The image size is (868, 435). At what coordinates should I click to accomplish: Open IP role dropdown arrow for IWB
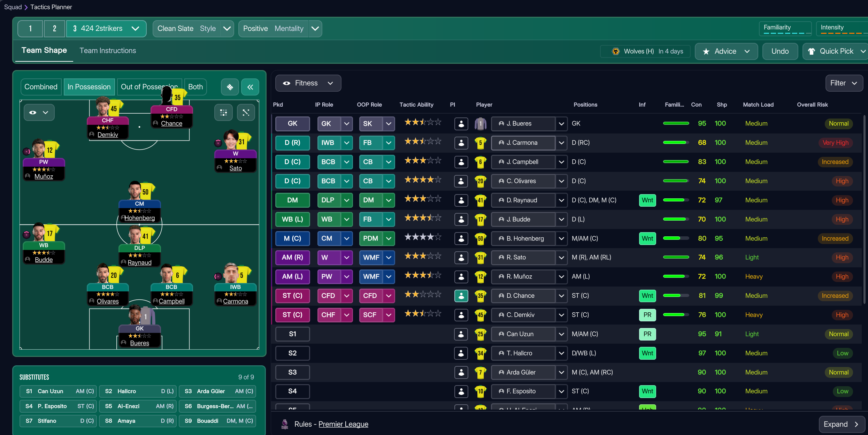pos(347,143)
